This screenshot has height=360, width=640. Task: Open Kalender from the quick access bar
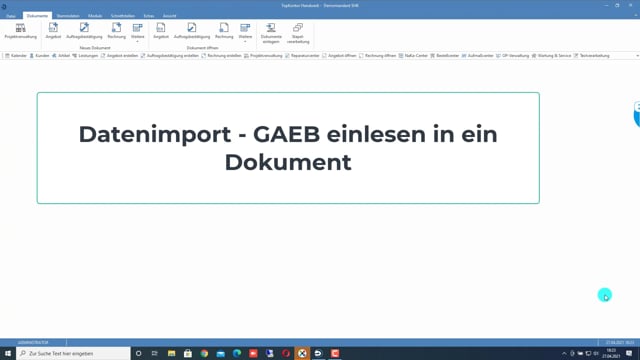tap(16, 56)
